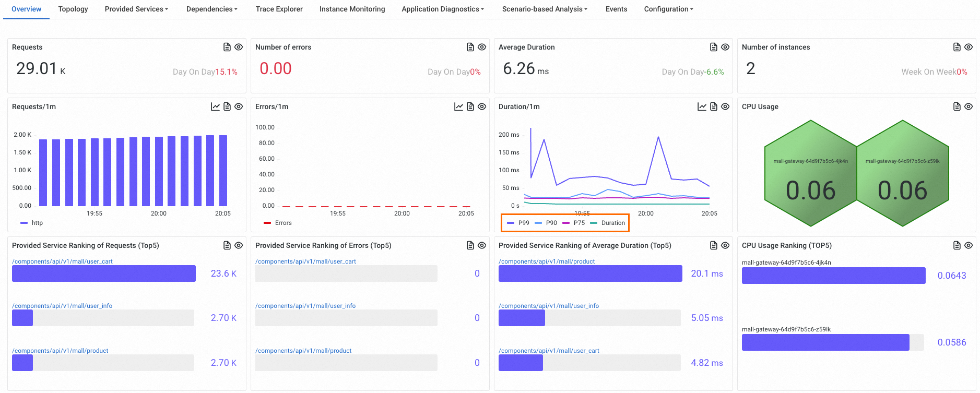
Task: Open /components/api/v1/mall/product link in Average Duration ranking
Action: (x=547, y=261)
